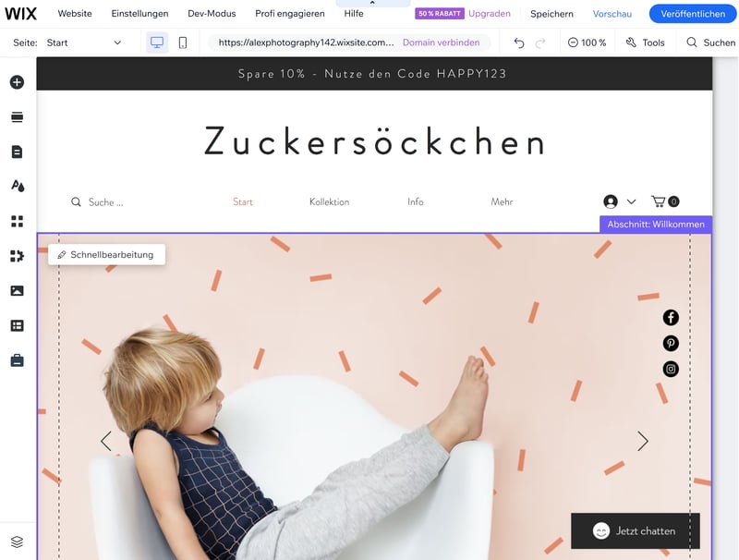739x560 pixels.
Task: Click the Domain verbinden link
Action: [442, 43]
